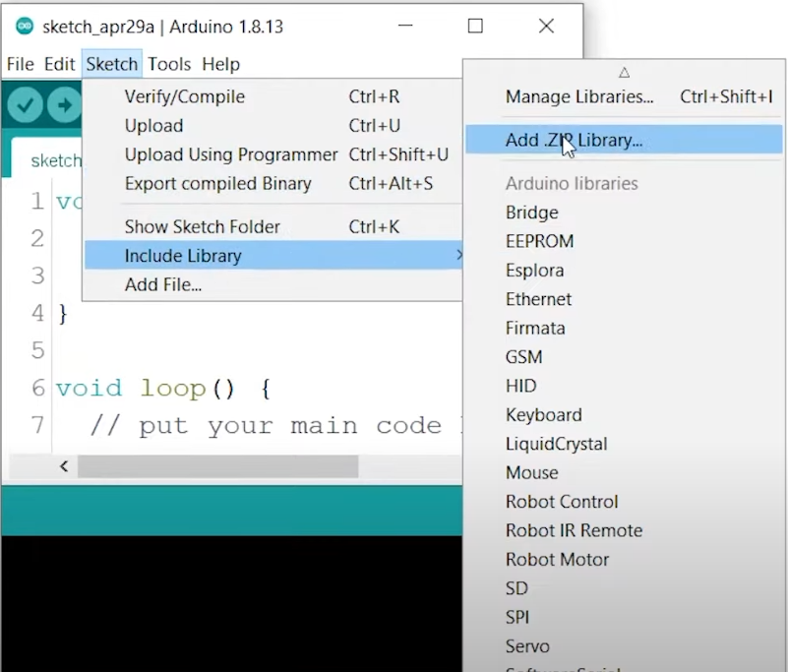Open the File menu

(x=21, y=64)
